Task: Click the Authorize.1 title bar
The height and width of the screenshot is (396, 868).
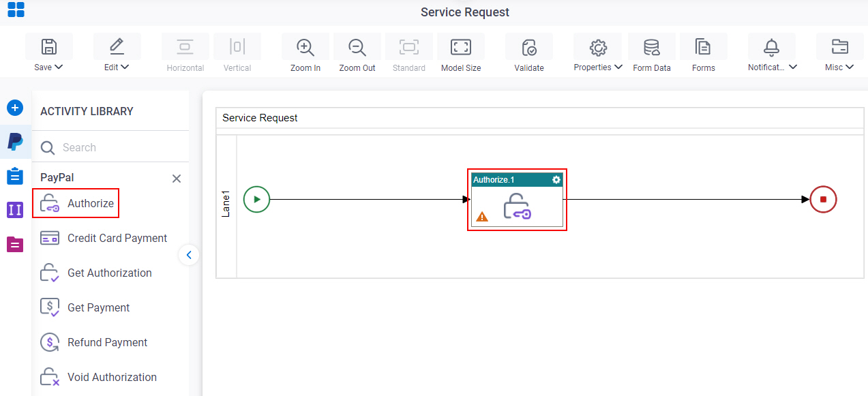Action: 517,180
